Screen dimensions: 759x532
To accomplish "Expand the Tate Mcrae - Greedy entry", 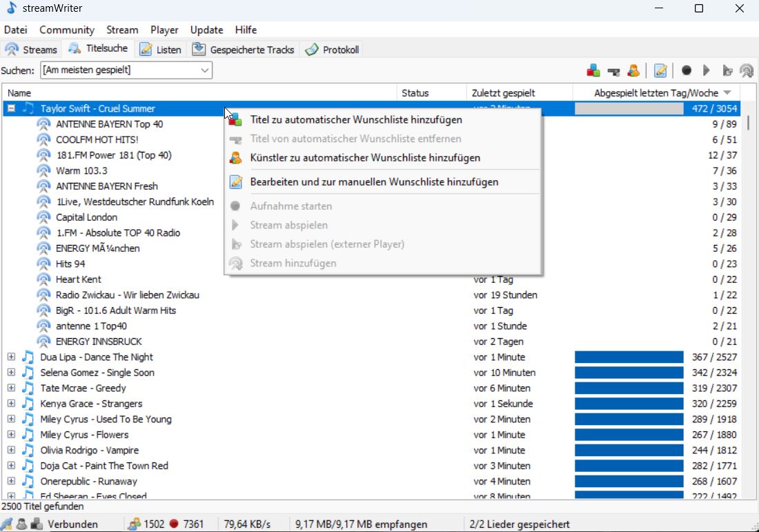I will click(11, 388).
